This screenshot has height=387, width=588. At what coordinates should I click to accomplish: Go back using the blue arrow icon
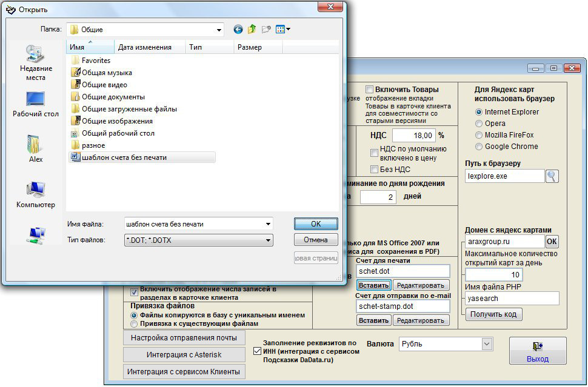238,29
